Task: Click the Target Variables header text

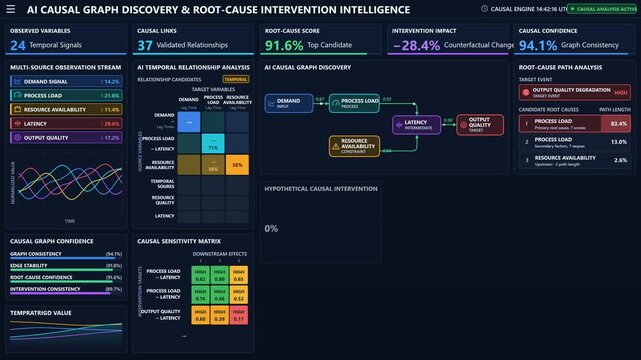Action: coord(213,89)
